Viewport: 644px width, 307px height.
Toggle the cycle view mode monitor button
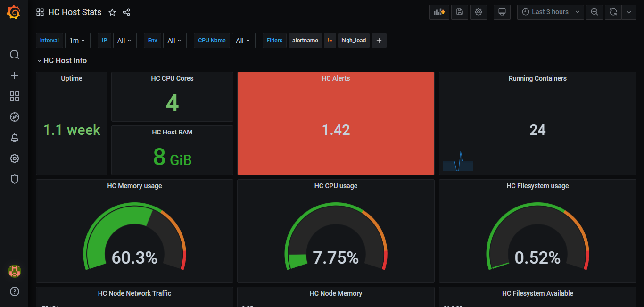pyautogui.click(x=502, y=12)
